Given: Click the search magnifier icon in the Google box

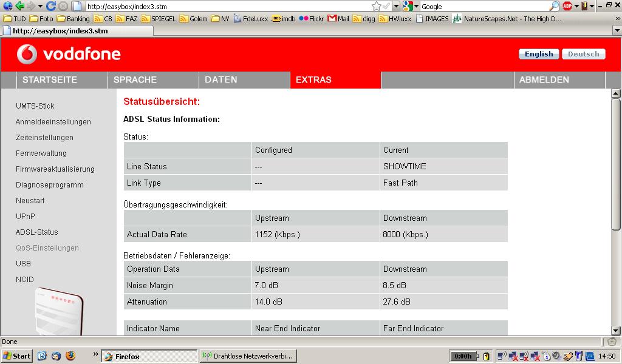Looking at the screenshot, I should [x=553, y=6].
